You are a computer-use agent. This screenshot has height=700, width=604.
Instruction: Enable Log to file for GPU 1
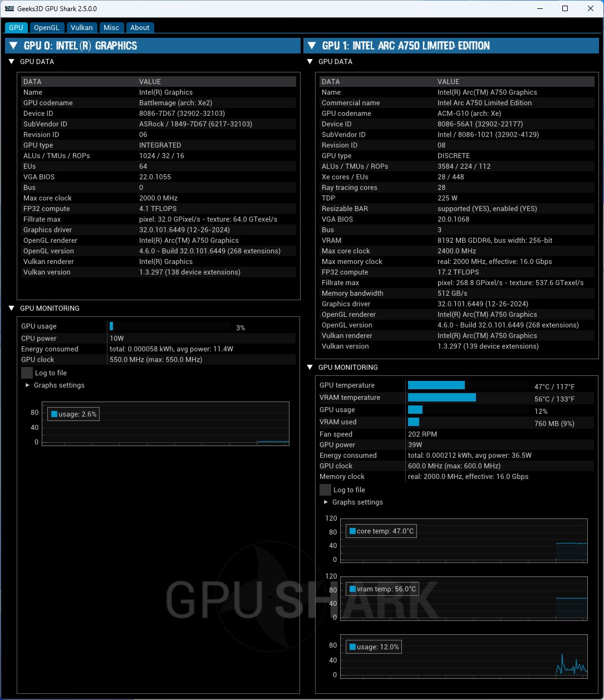click(x=325, y=490)
